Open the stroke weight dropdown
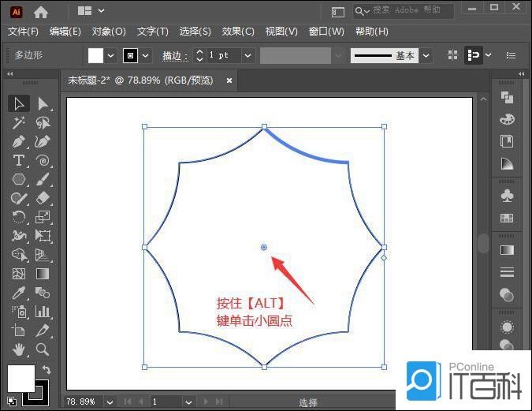The height and width of the screenshot is (411, 532). tap(247, 55)
